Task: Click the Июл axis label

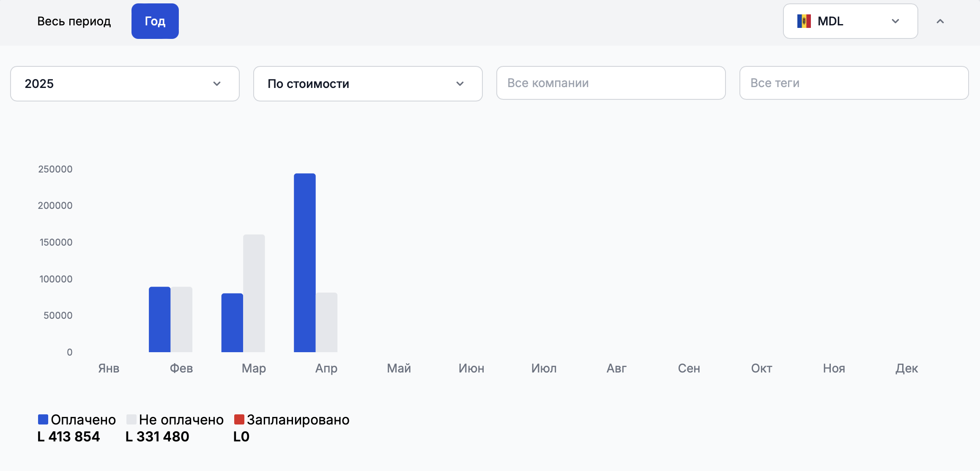Action: pos(544,368)
